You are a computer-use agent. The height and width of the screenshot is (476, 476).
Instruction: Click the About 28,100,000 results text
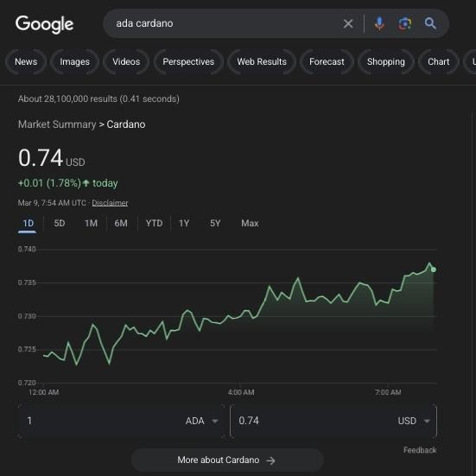[98, 99]
